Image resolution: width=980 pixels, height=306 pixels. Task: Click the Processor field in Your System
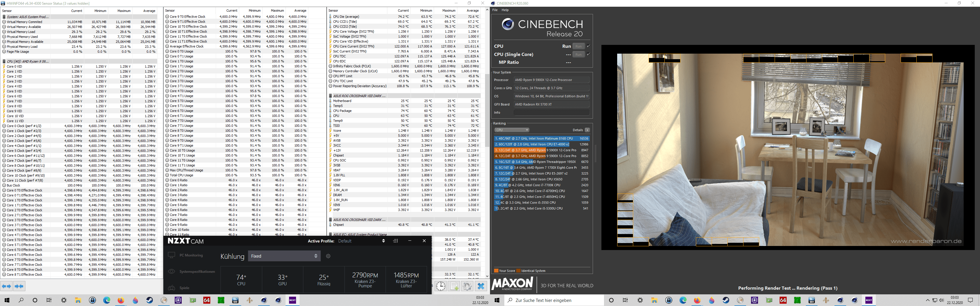551,80
